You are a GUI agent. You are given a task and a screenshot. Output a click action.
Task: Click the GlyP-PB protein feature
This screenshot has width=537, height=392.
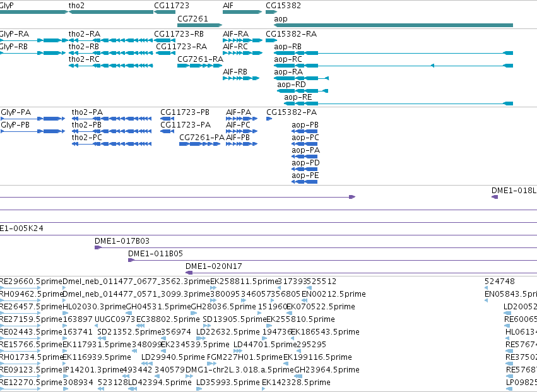[33, 131]
